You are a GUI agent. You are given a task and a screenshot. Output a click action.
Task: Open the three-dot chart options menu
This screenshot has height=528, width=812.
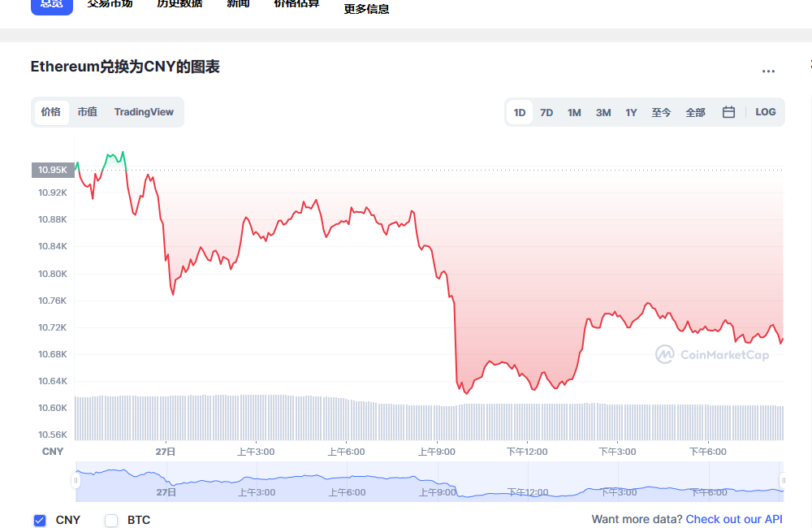(768, 71)
